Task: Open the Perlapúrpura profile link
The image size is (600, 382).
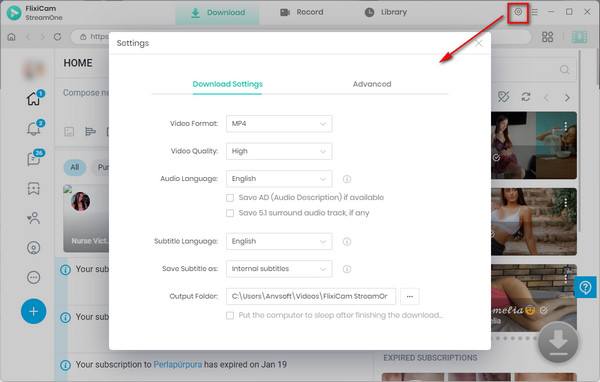Action: coord(178,364)
